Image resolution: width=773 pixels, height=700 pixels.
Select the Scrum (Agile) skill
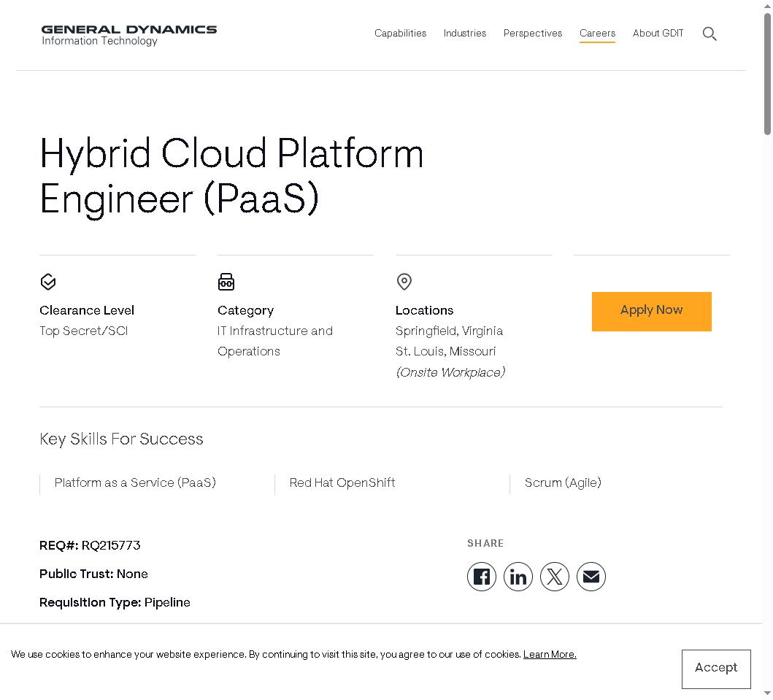(x=563, y=482)
